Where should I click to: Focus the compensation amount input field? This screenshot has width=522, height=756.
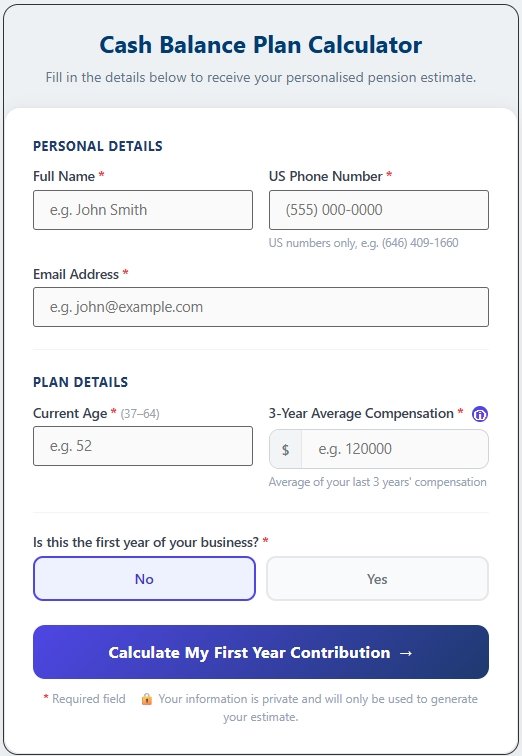click(395, 449)
